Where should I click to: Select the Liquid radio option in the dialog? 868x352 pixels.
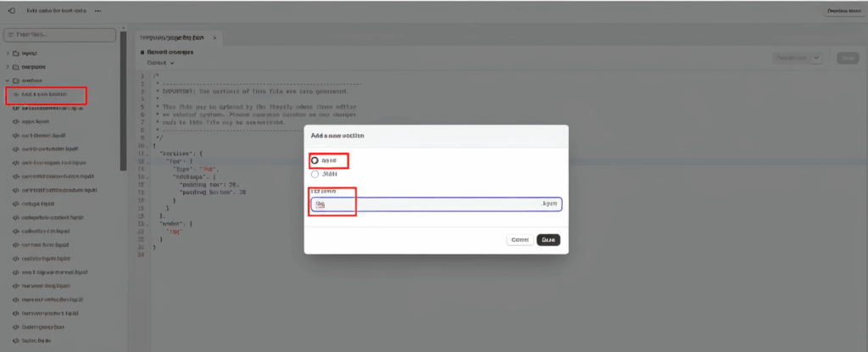(315, 160)
